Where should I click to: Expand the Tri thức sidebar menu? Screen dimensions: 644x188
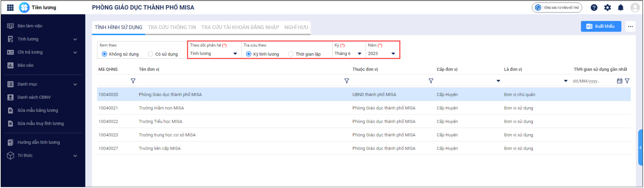point(75,156)
